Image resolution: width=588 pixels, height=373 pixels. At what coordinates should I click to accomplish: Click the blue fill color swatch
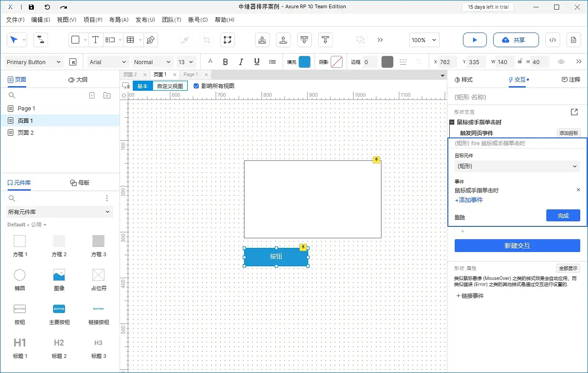[305, 62]
